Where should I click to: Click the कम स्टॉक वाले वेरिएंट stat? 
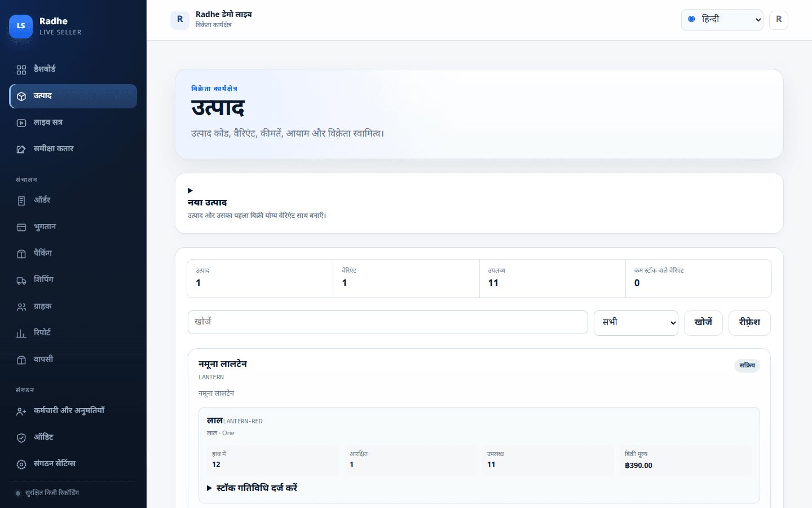698,278
